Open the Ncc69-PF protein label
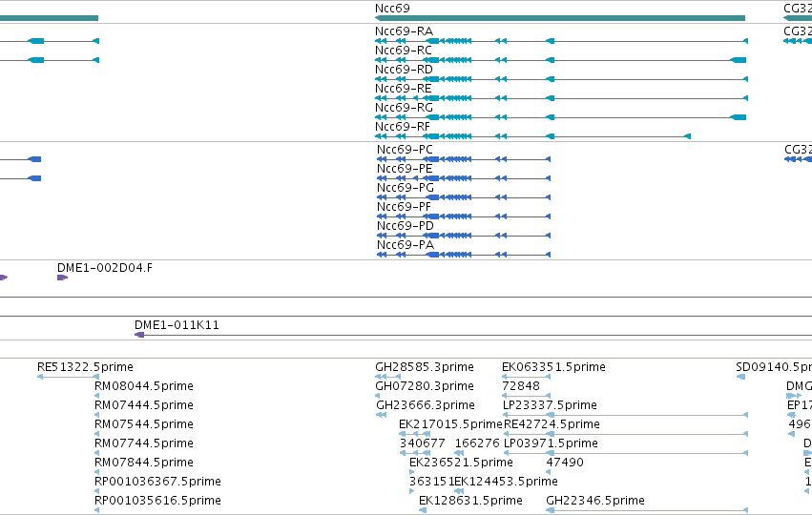Viewport: 812px width, 515px height. [x=404, y=207]
